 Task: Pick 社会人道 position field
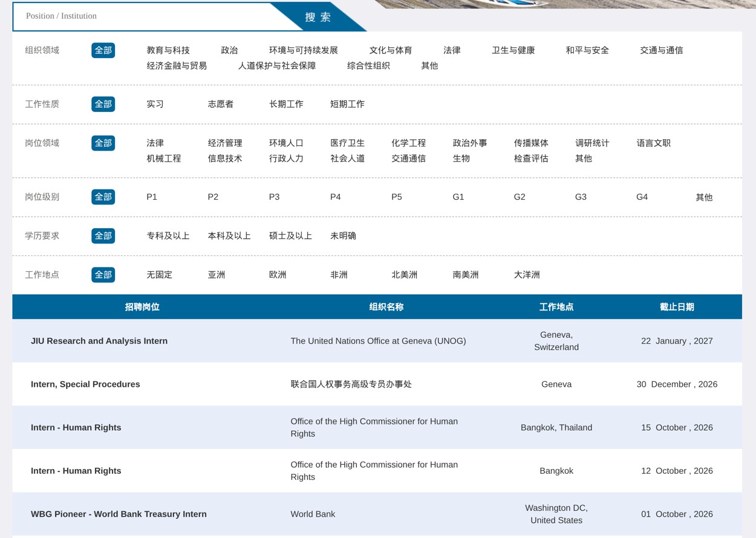point(347,158)
